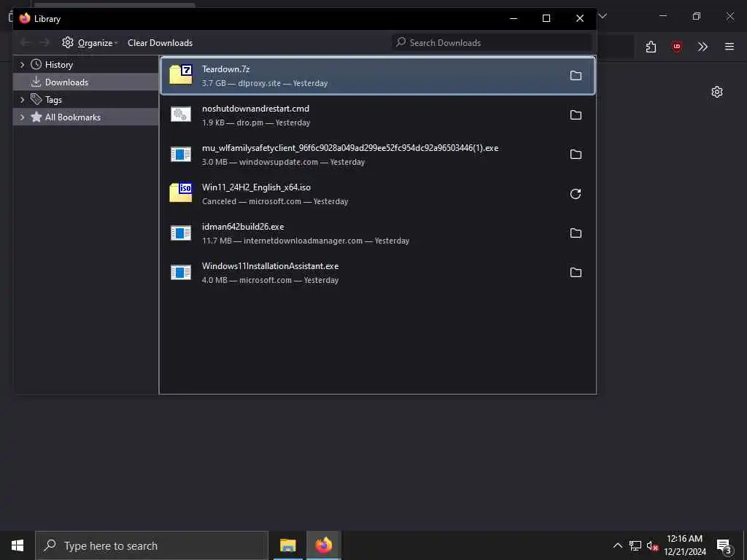Select the idman642build26.exe filename text
The width and height of the screenshot is (747, 560).
[243, 227]
